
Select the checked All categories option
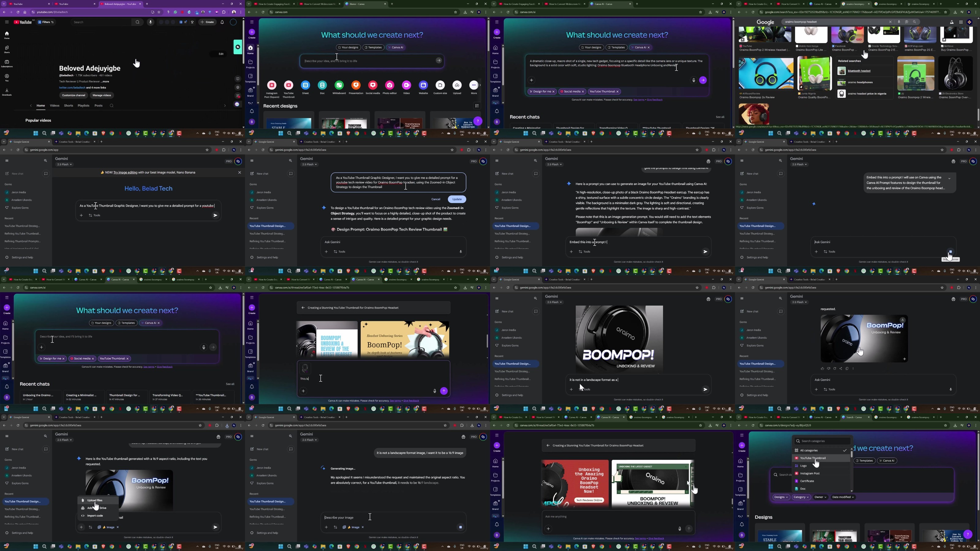tap(821, 450)
